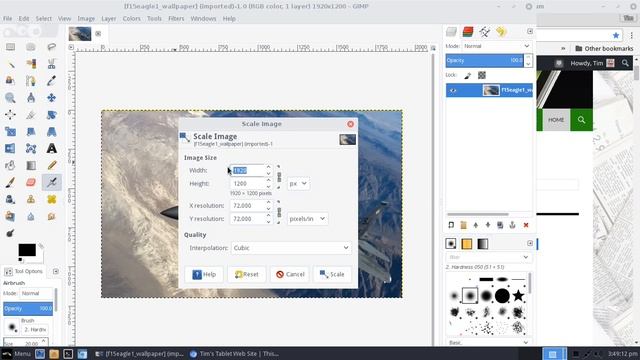Viewport: 640px width, 360px height.
Task: Open the pixels/in resolution unit dropdown
Action: pos(307,219)
